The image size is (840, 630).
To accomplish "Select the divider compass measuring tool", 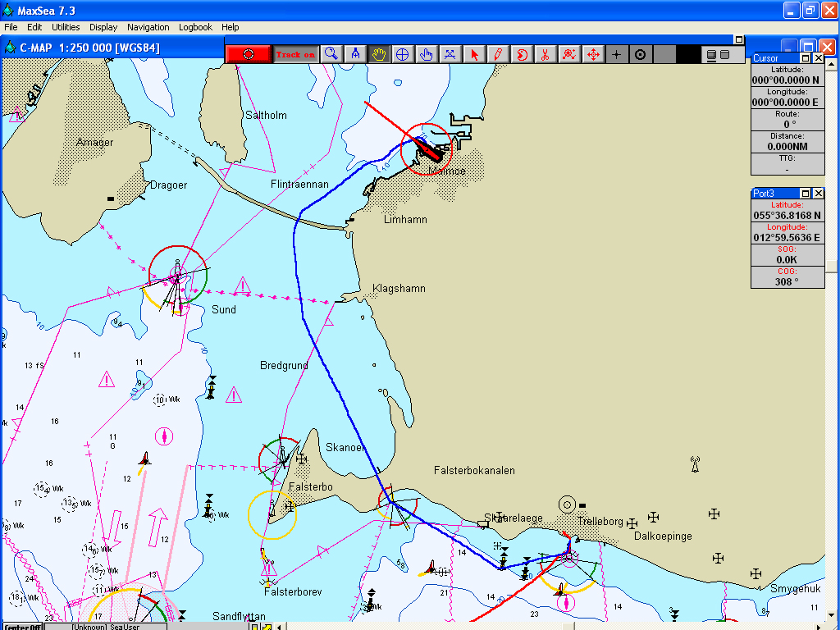I will coord(355,54).
